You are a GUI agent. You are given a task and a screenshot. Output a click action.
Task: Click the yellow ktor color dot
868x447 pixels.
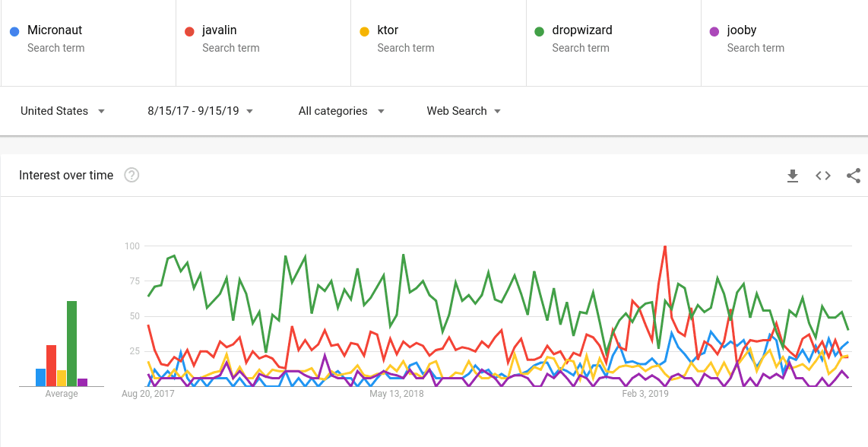click(x=364, y=31)
